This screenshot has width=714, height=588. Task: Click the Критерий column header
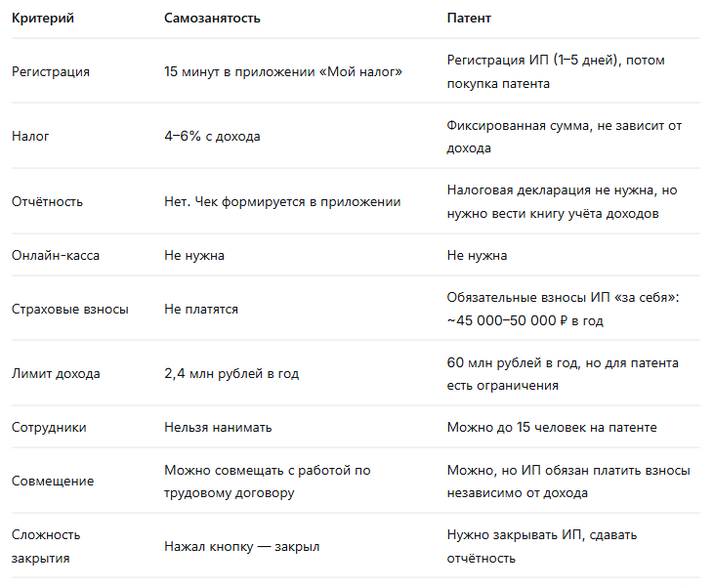pyautogui.click(x=43, y=19)
